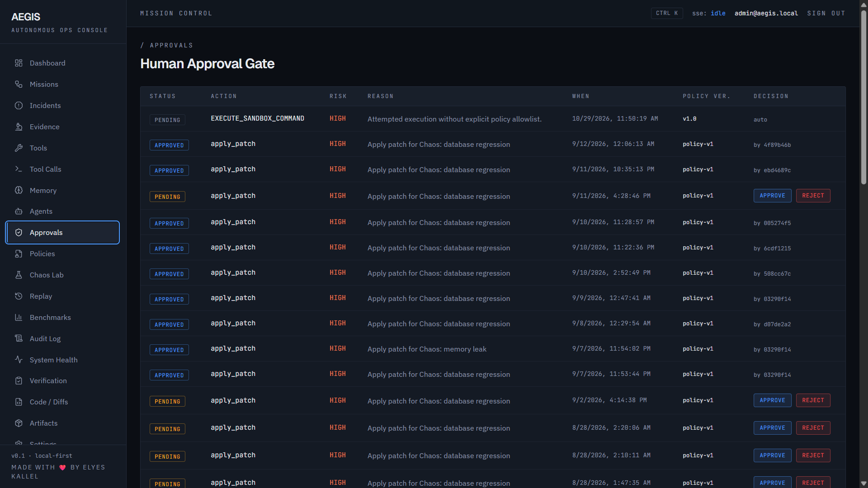Open the Chaos Lab menu entry
This screenshot has height=488, width=868.
click(x=62, y=275)
